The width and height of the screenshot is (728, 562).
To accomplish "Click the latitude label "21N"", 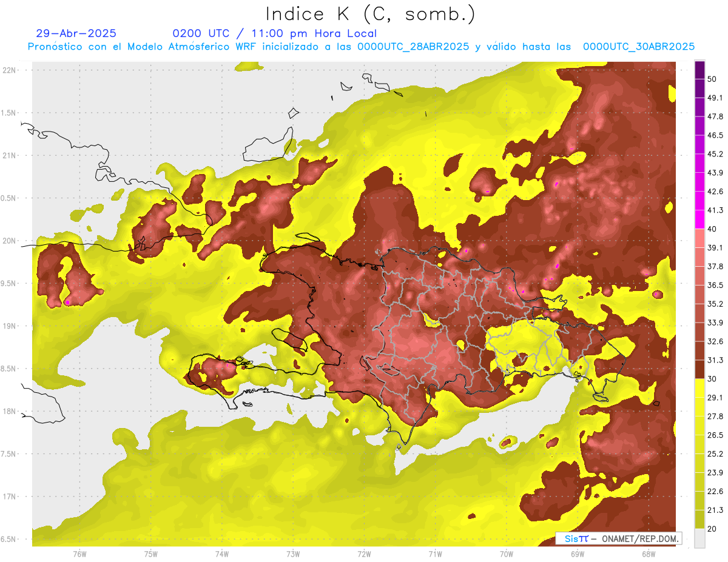I will pos(9,155).
